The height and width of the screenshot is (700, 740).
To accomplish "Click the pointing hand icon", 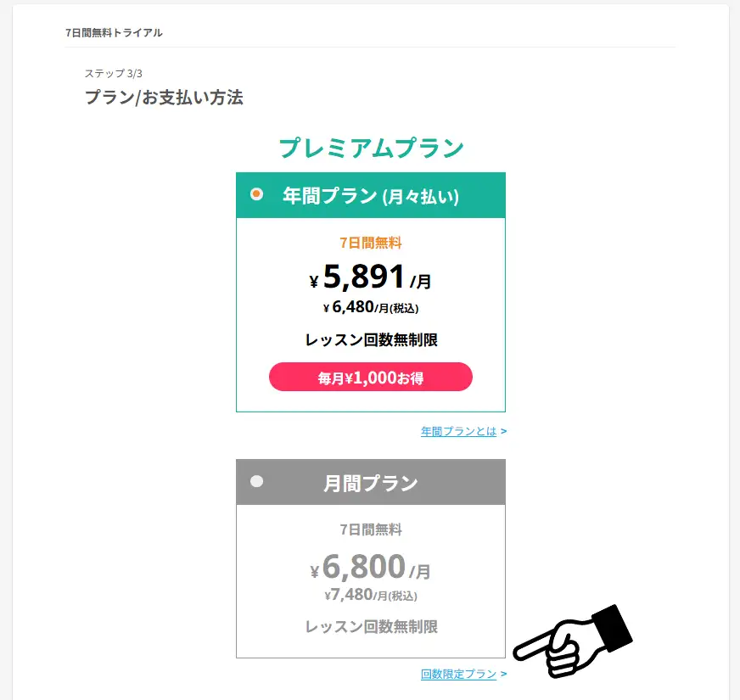I will pyautogui.click(x=574, y=642).
